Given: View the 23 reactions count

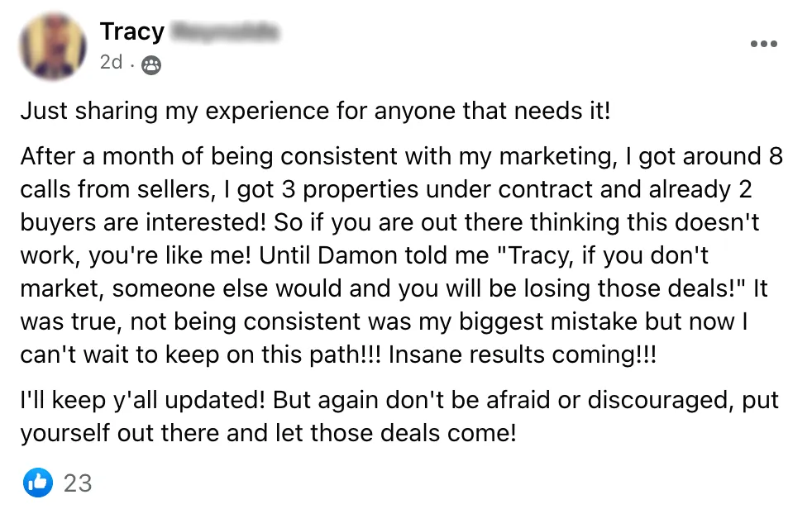Looking at the screenshot, I should [78, 482].
